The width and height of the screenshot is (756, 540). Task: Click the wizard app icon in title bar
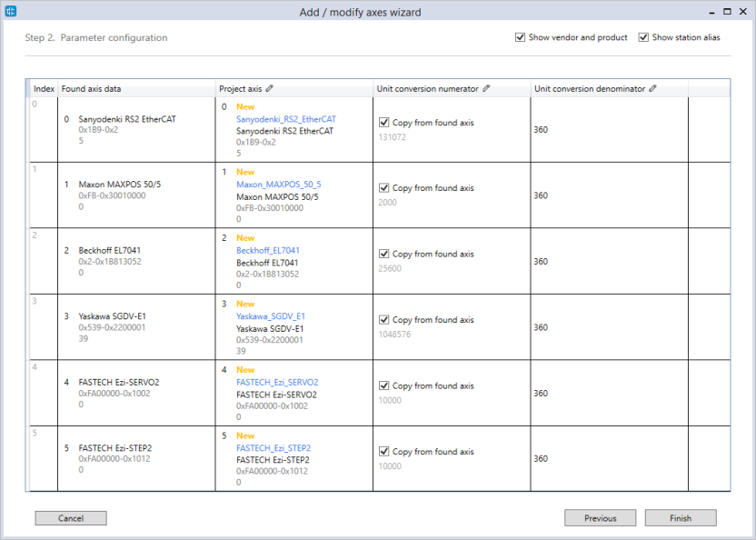(x=11, y=11)
